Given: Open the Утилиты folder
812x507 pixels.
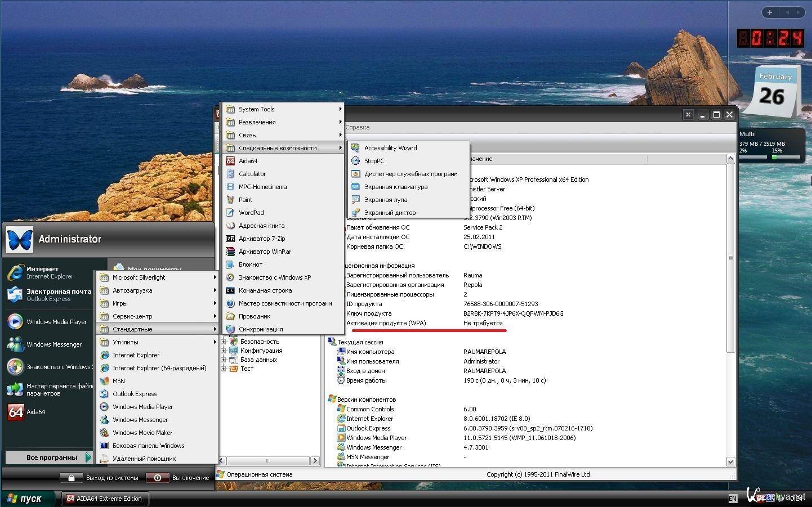Looking at the screenshot, I should (158, 342).
